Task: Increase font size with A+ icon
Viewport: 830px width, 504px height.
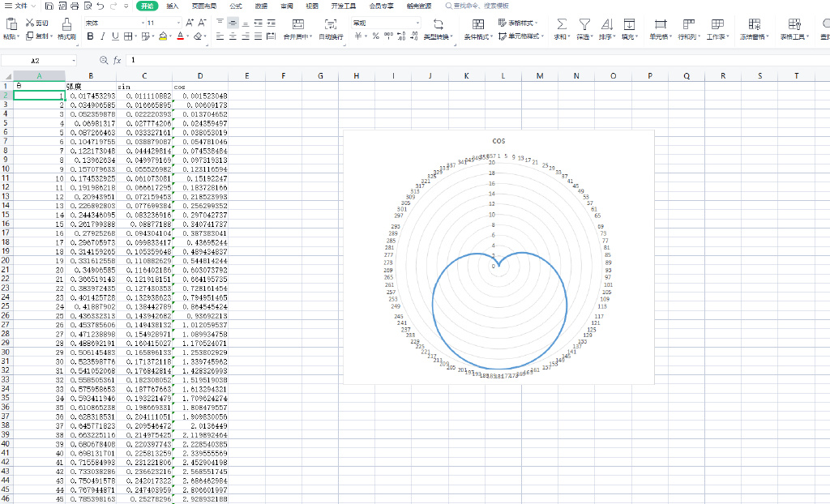Action: (x=190, y=23)
